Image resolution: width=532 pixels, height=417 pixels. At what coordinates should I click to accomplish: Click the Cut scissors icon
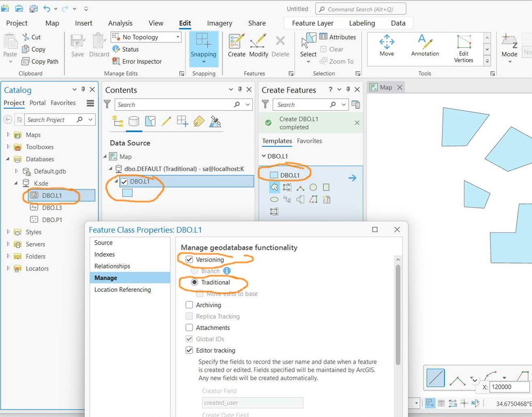coord(26,37)
